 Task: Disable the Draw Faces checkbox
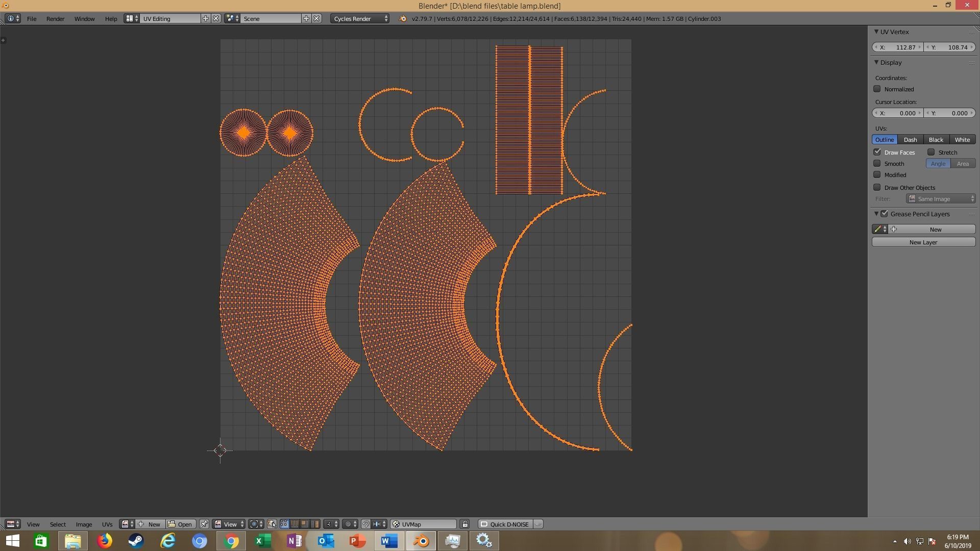(877, 153)
